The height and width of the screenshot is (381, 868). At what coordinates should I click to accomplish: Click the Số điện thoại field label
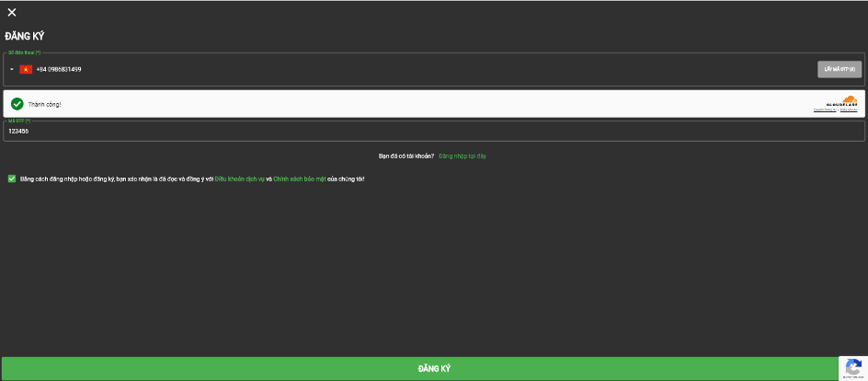click(24, 53)
